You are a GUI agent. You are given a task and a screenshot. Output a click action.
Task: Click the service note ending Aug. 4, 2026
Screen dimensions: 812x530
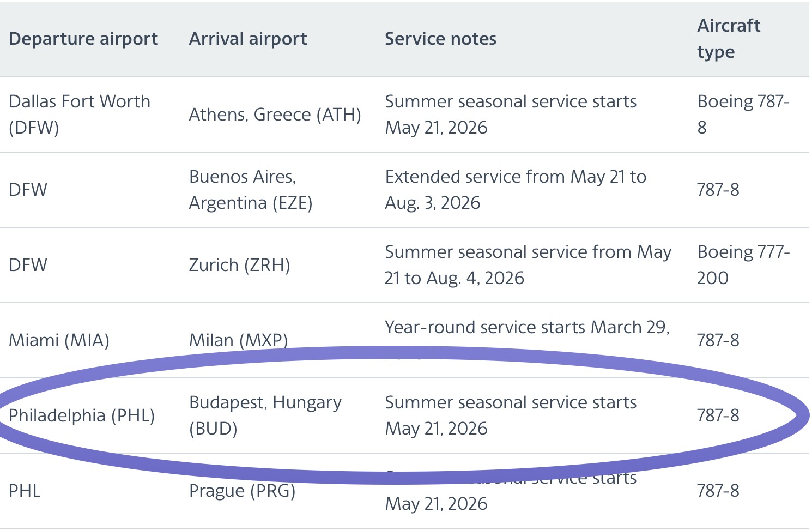pyautogui.click(x=528, y=265)
